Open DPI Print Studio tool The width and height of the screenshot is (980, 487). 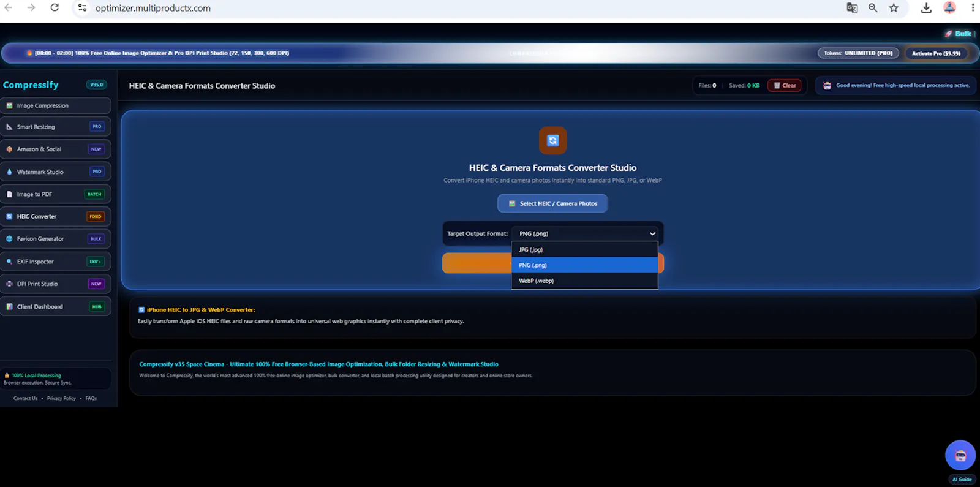(x=56, y=284)
